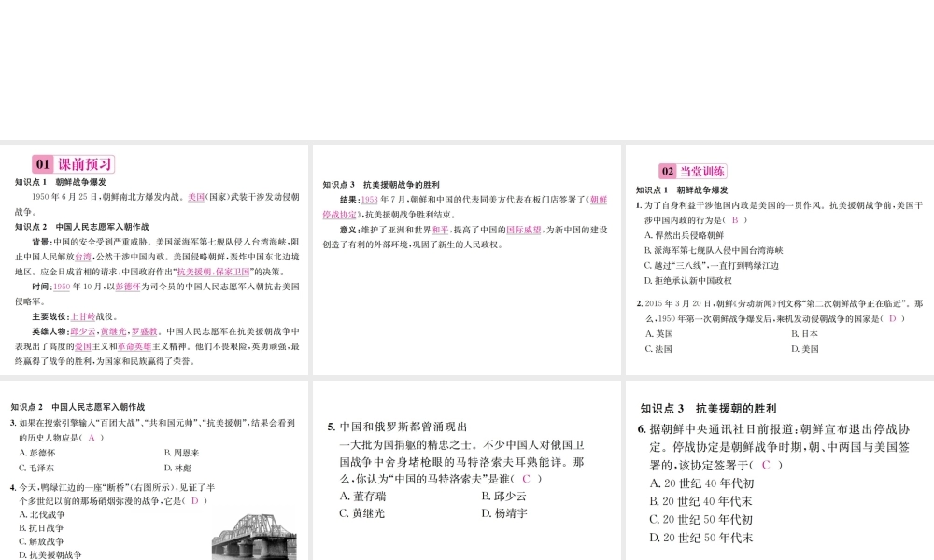This screenshot has width=934, height=560.
Task: Click option B. 周恩来 in question 3
Action: click(182, 453)
